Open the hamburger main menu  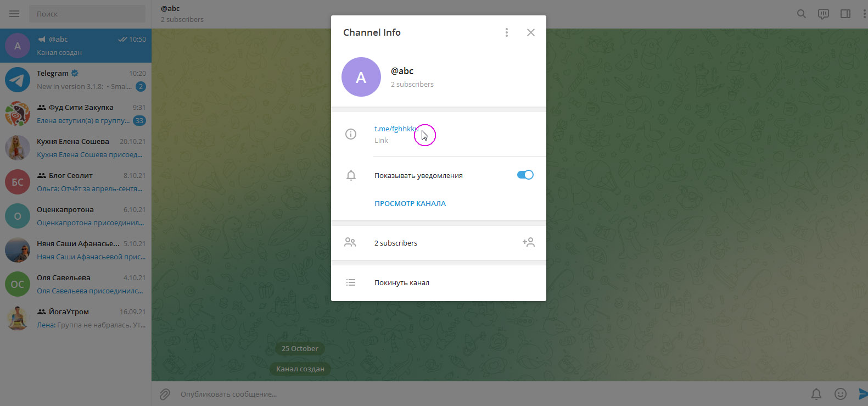tap(14, 14)
